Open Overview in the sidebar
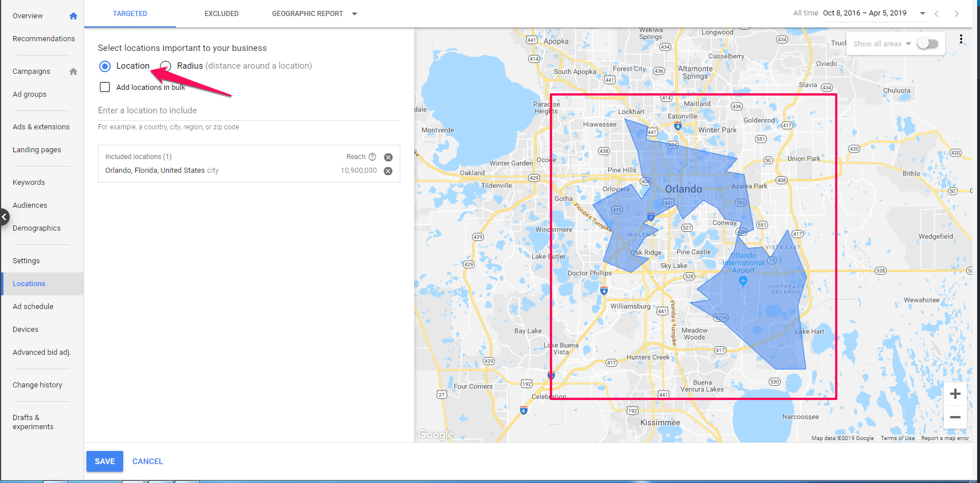Viewport: 980px width, 483px height. tap(27, 16)
